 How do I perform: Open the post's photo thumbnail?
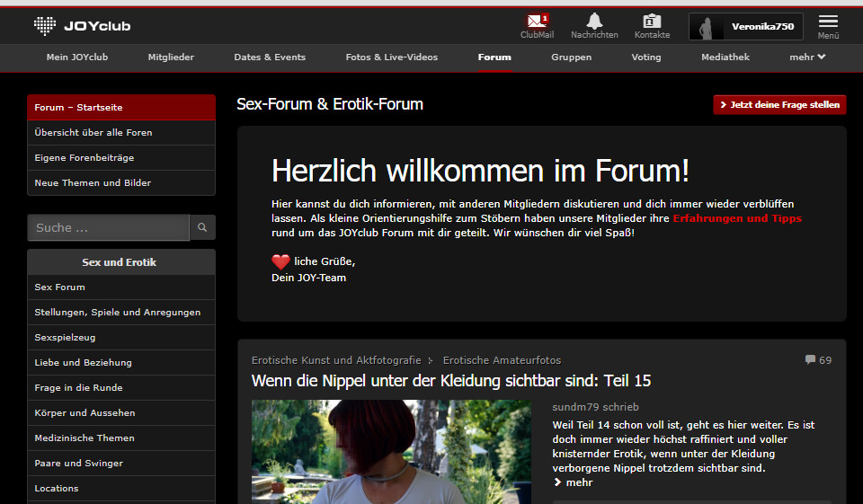pos(391,451)
